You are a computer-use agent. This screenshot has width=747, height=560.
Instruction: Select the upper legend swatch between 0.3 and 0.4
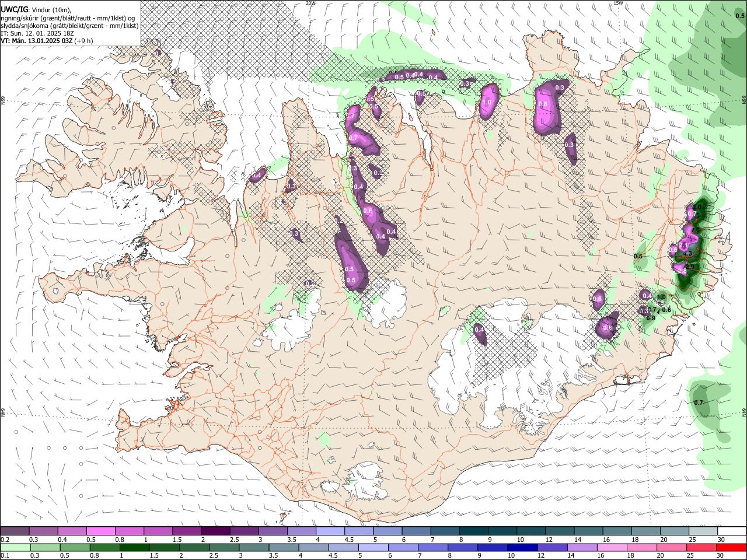pos(44,531)
